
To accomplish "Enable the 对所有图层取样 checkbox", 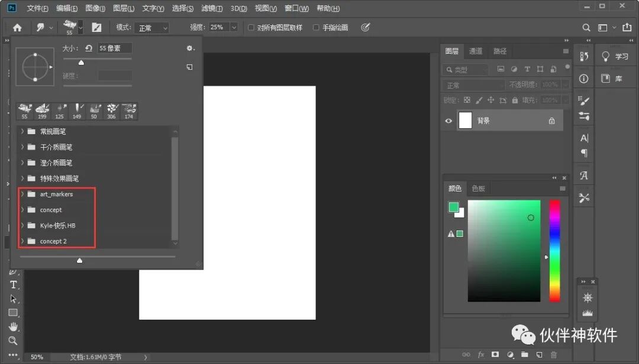I will click(251, 28).
